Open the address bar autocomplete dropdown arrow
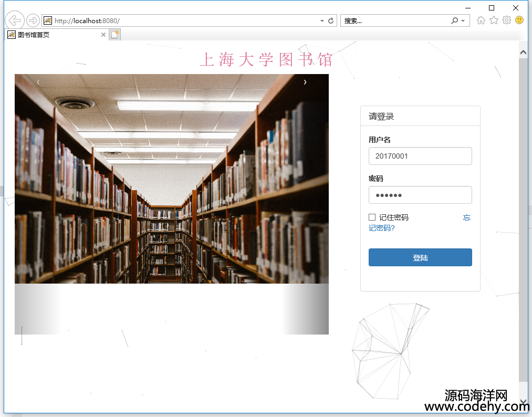 [x=322, y=20]
